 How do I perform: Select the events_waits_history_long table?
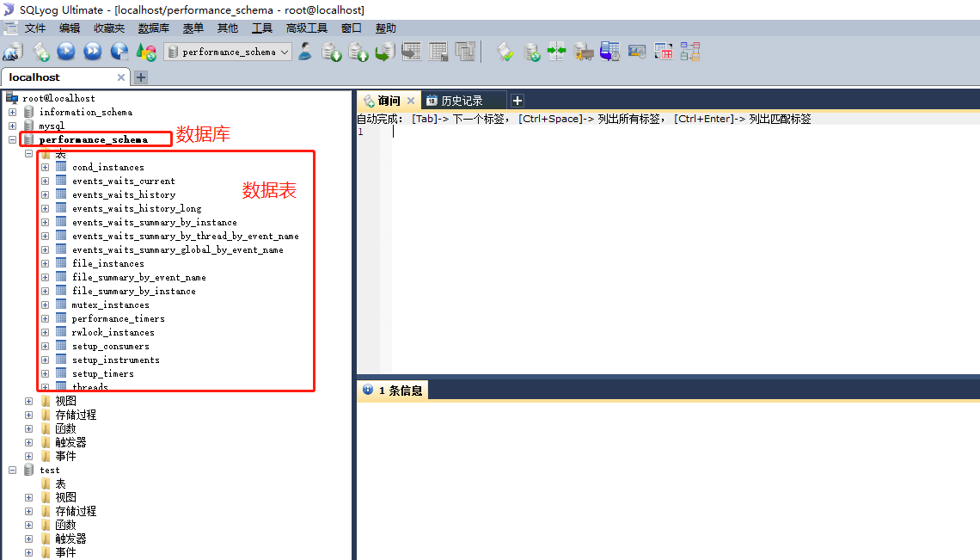tap(137, 208)
